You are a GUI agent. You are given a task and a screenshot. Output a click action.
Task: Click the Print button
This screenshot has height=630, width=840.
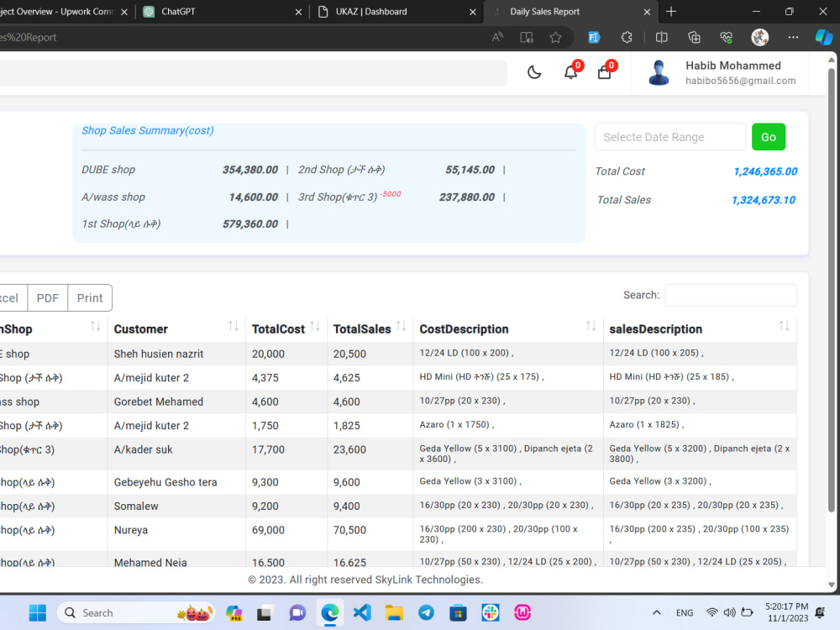[90, 298]
